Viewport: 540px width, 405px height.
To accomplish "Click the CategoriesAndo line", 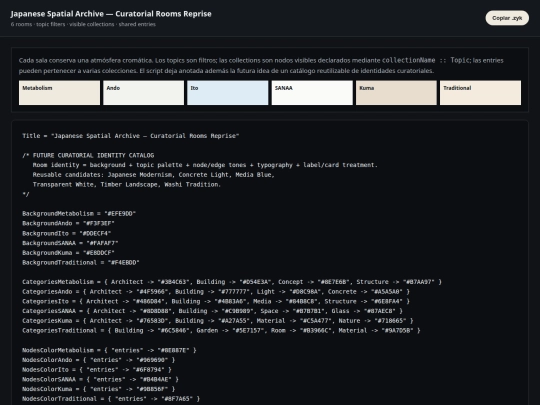I will [216, 291].
